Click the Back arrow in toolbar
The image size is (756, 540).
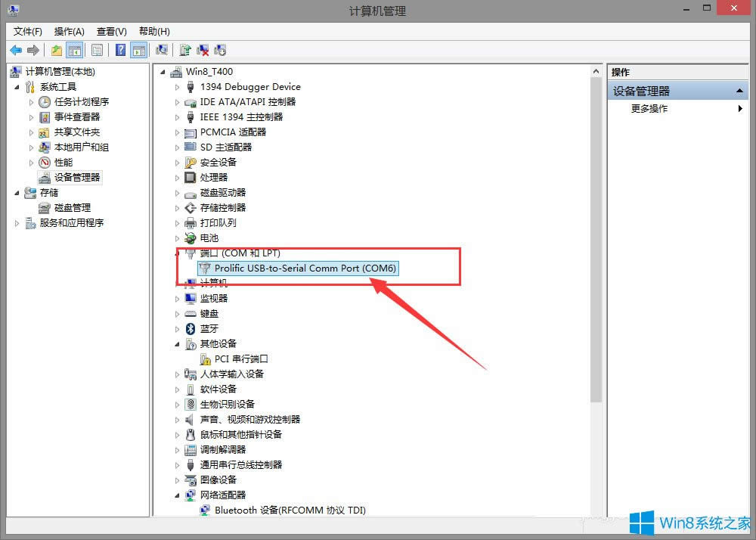[16, 50]
